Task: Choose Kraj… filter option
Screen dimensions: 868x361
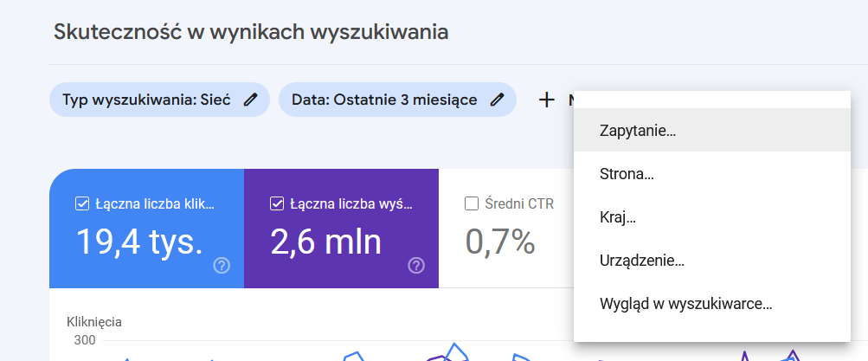Action: (x=712, y=217)
